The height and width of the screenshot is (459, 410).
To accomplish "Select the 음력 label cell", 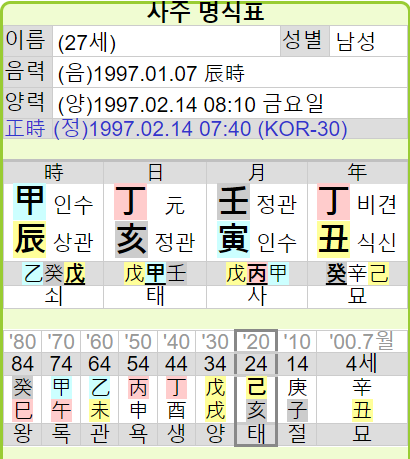I will (x=28, y=72).
